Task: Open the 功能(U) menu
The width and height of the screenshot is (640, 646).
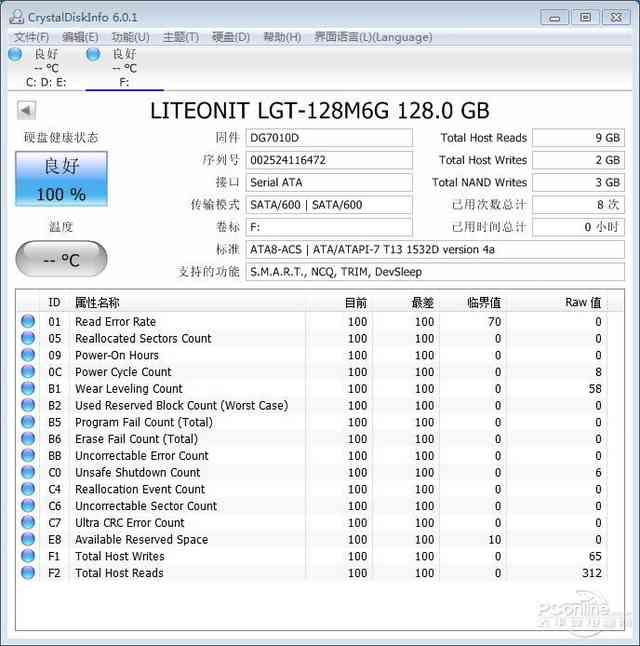Action: click(x=131, y=37)
